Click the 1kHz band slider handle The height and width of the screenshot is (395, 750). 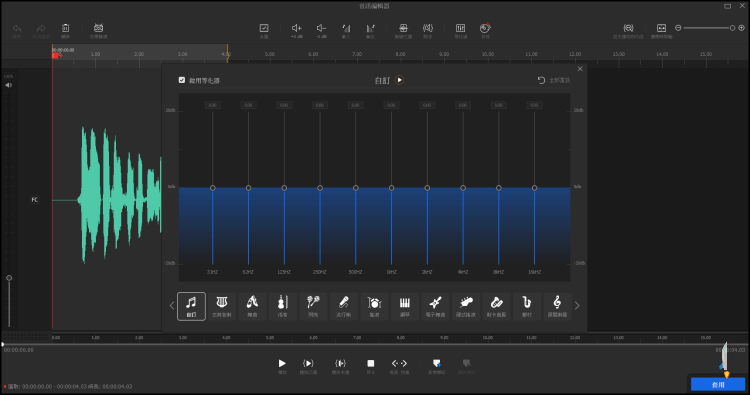(x=391, y=188)
